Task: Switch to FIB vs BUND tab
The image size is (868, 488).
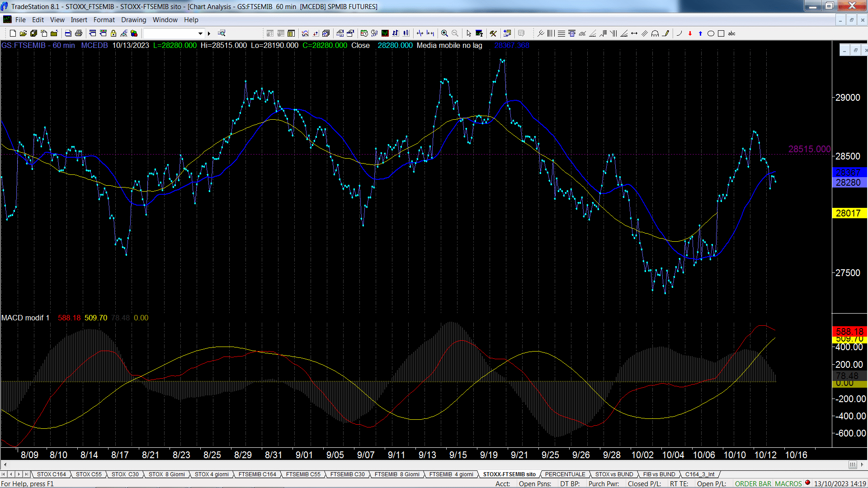Action: click(659, 474)
